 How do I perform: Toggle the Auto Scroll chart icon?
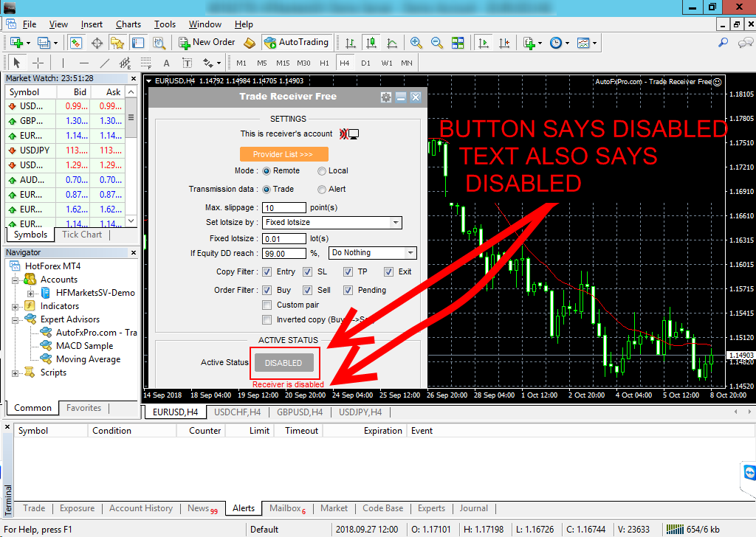tap(483, 43)
